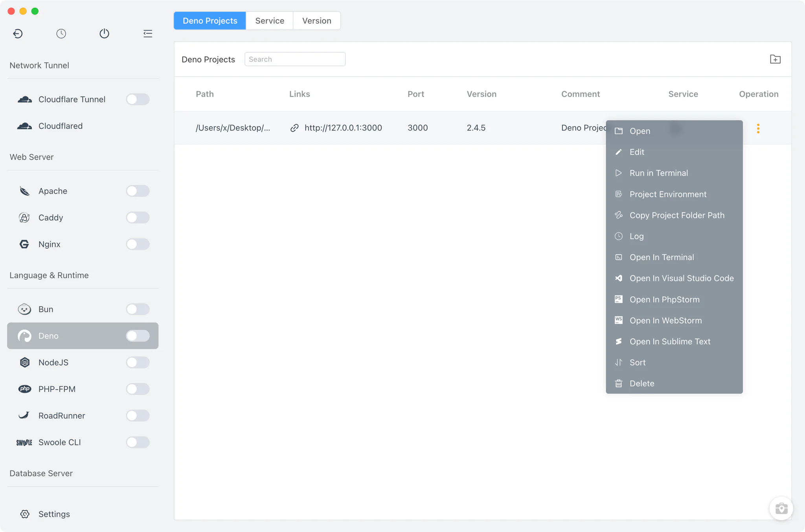Enable the PHP-FPM switch
Image resolution: width=805 pixels, height=532 pixels.
tap(138, 389)
